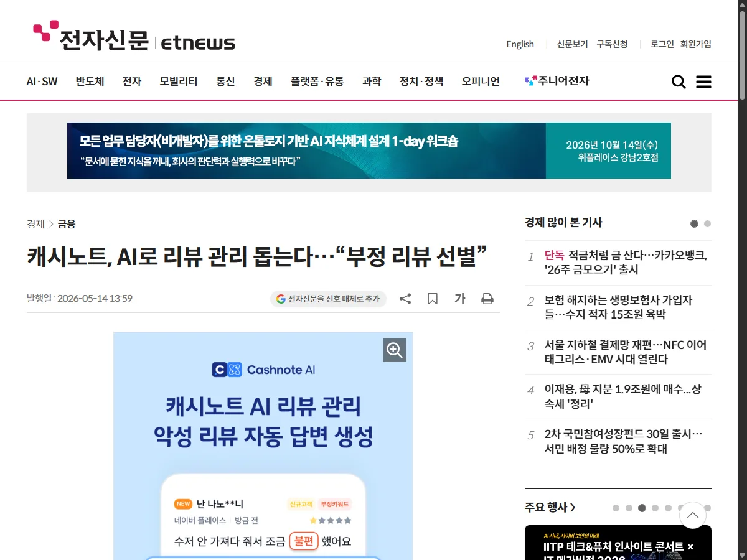Click the 주니어전자 menu logo
This screenshot has width=747, height=560.
coord(557,81)
